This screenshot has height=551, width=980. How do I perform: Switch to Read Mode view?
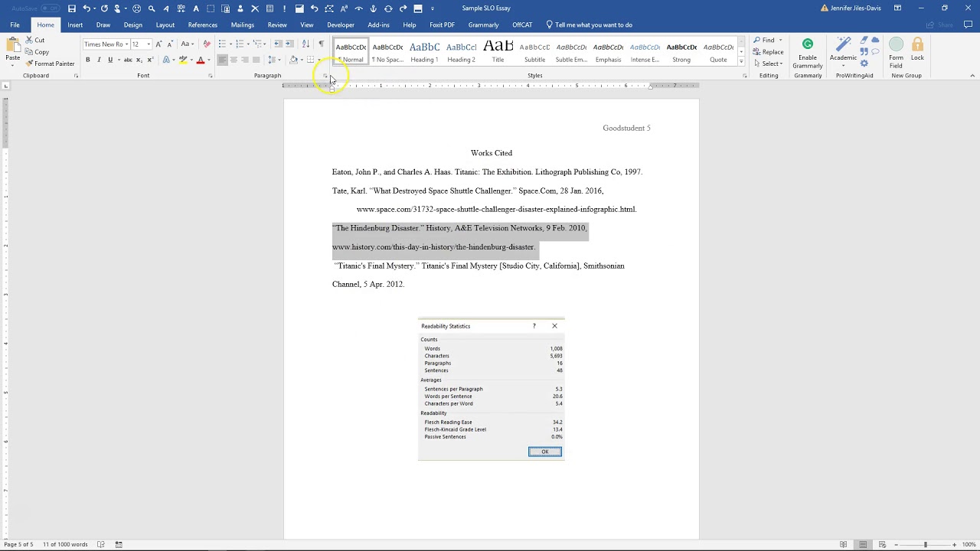(844, 544)
